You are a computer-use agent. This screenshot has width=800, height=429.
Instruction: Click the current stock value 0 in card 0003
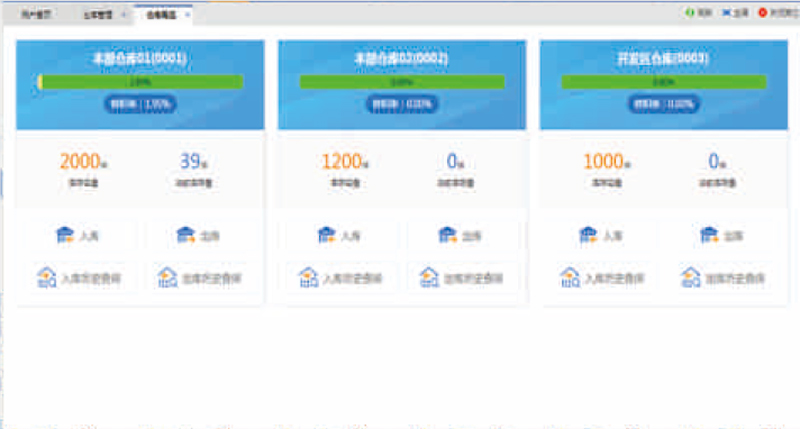click(713, 162)
